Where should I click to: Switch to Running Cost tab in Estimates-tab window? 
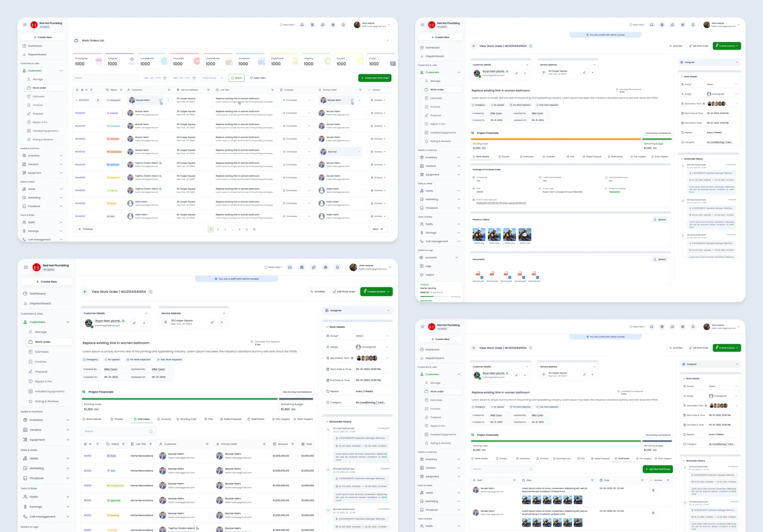click(x=186, y=419)
